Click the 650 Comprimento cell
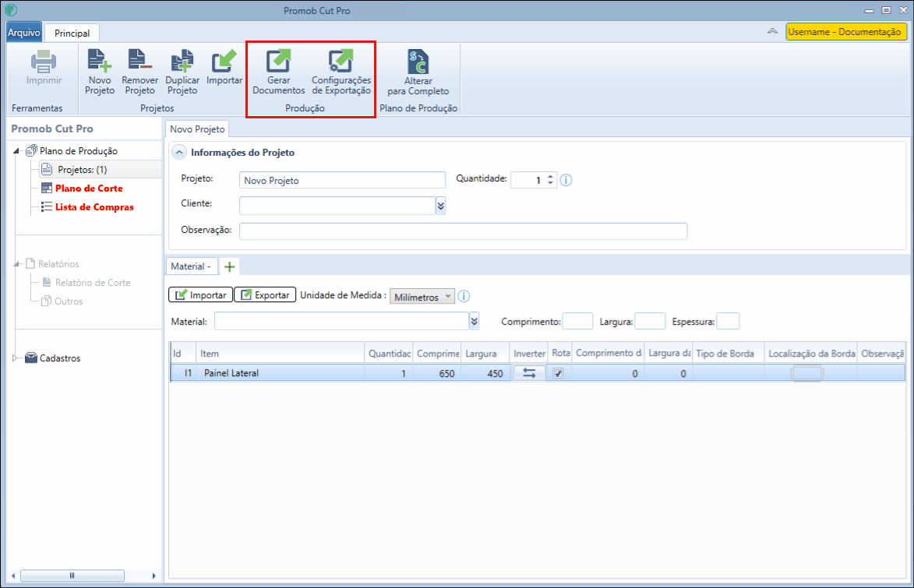The height and width of the screenshot is (588, 914). click(437, 373)
